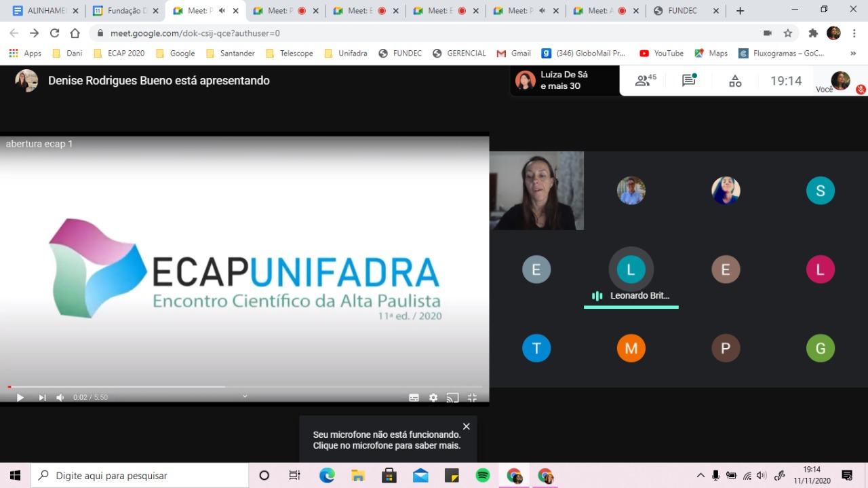The height and width of the screenshot is (488, 868).
Task: Select the participant tile with letter T
Action: pyautogui.click(x=536, y=348)
